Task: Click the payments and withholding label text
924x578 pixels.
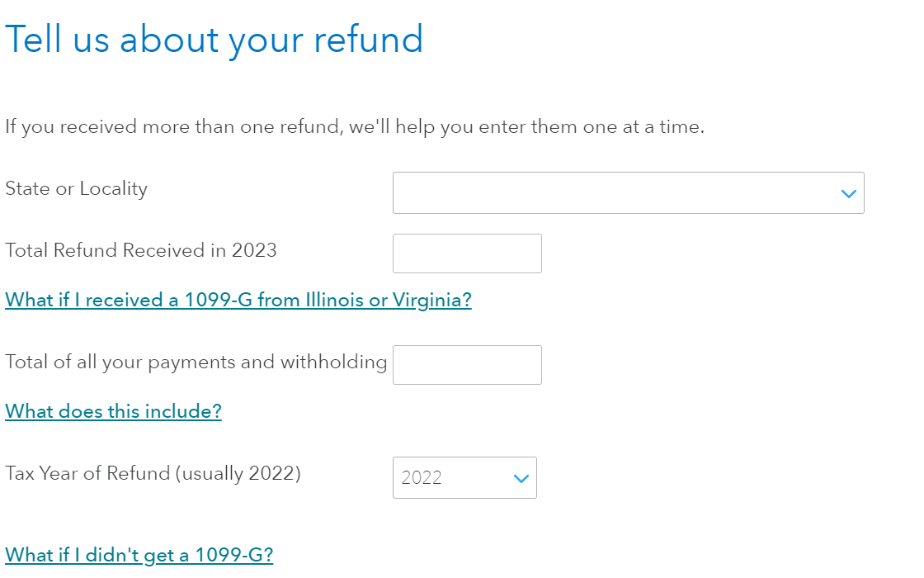Action: [x=196, y=362]
